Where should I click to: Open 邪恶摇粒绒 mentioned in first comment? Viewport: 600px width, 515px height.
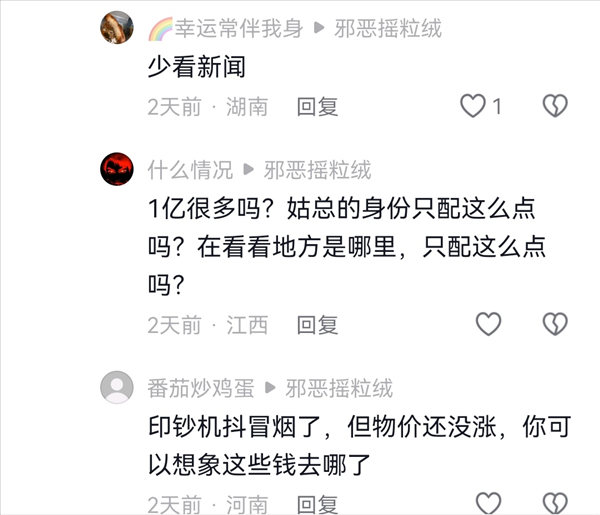pos(388,28)
